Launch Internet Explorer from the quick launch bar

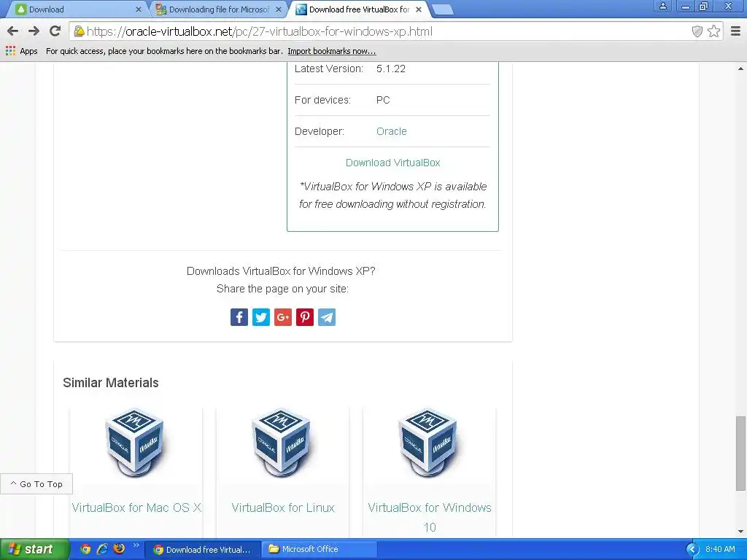pyautogui.click(x=102, y=549)
